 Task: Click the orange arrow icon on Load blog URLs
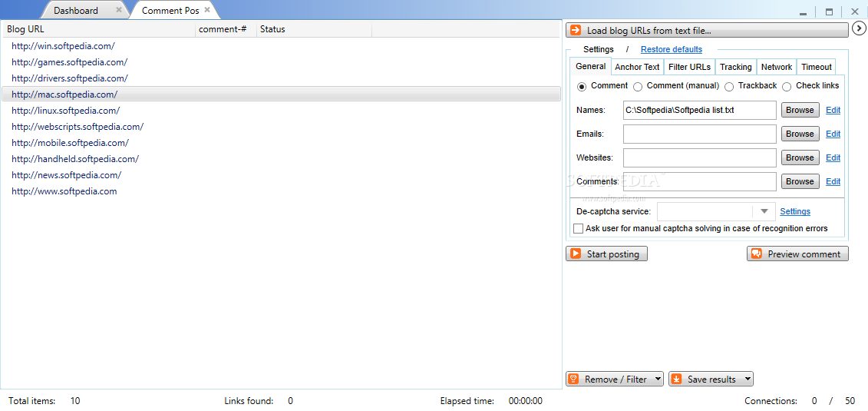[x=576, y=31]
